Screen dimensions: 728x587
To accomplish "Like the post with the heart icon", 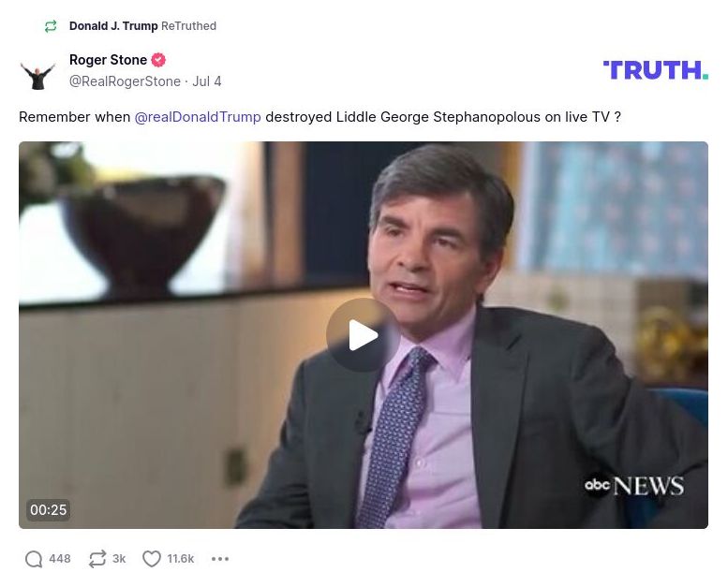I will tap(152, 559).
